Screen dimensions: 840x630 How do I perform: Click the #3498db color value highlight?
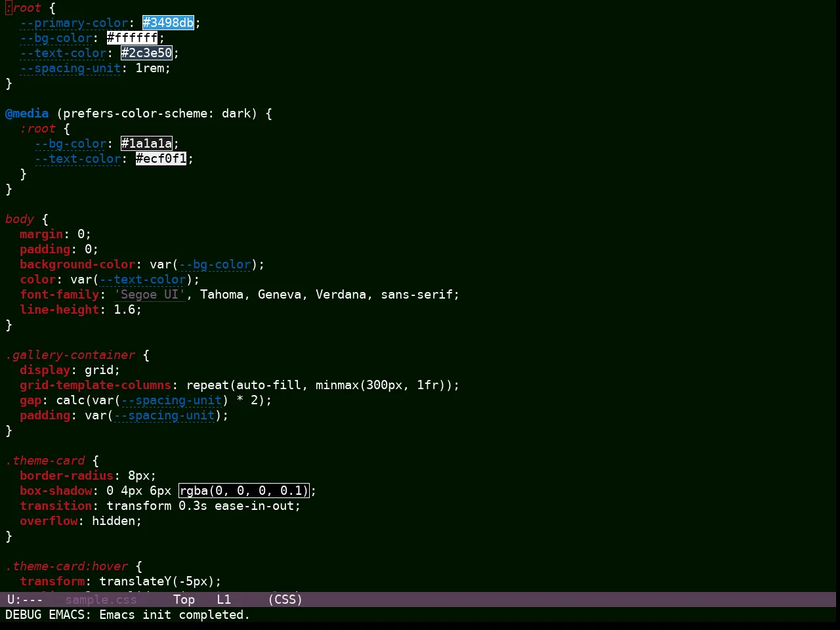tap(169, 23)
